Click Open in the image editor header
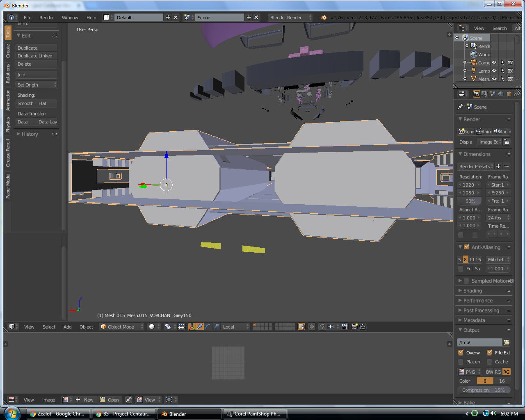Viewport: 525px width, 420px height. (110, 399)
